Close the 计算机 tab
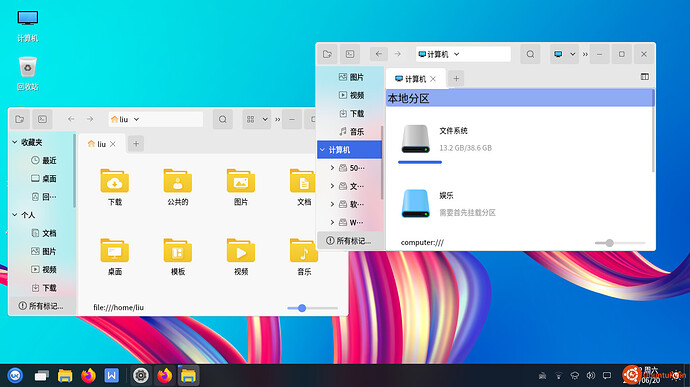The width and height of the screenshot is (690, 387). [433, 79]
